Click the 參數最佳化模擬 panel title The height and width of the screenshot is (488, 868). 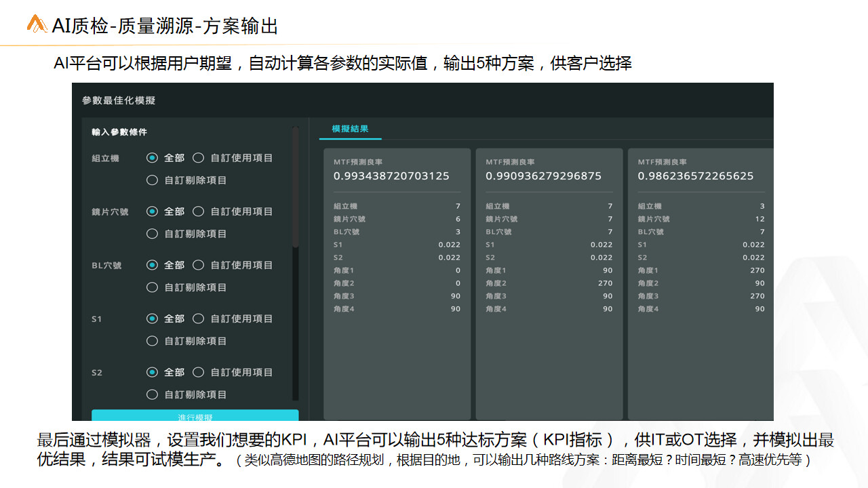(x=119, y=100)
